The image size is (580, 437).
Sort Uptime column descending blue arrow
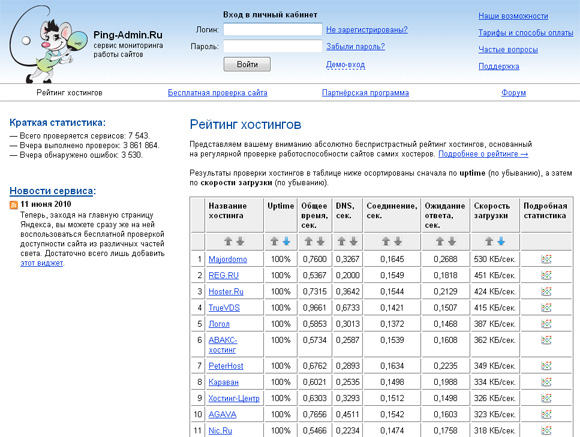(286, 242)
